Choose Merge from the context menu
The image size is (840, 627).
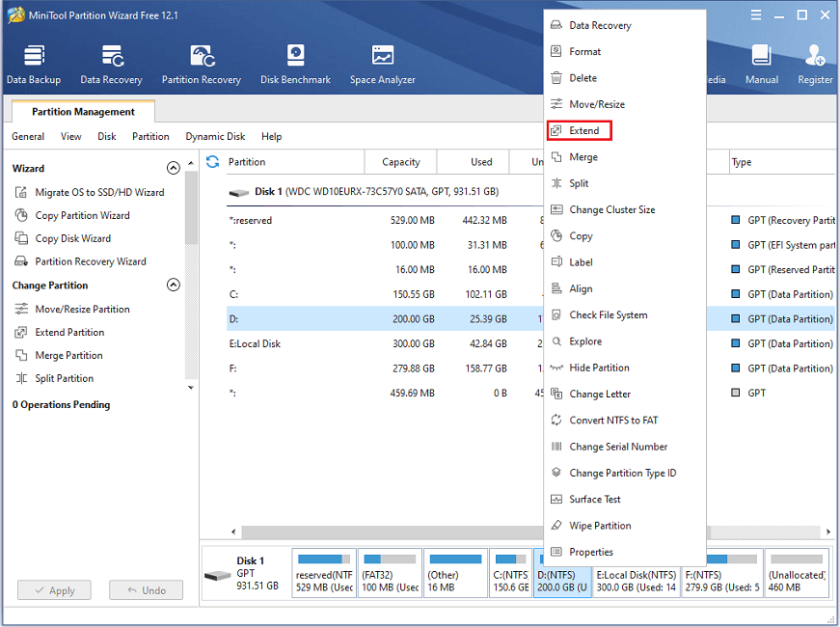(625, 157)
